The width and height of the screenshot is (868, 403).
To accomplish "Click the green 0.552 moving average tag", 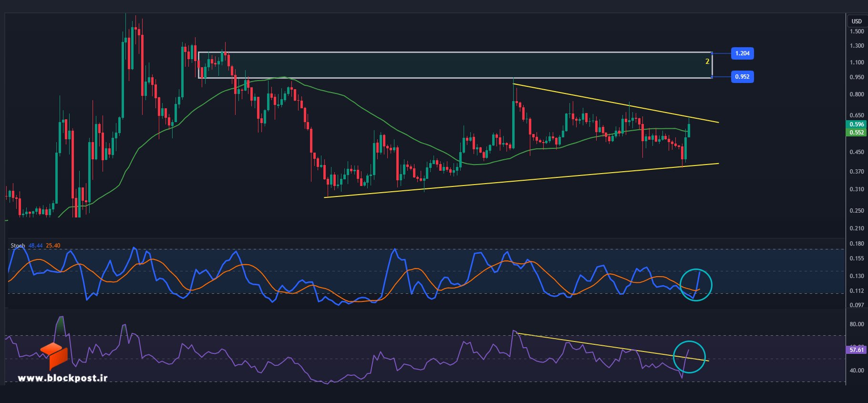I will click(857, 133).
